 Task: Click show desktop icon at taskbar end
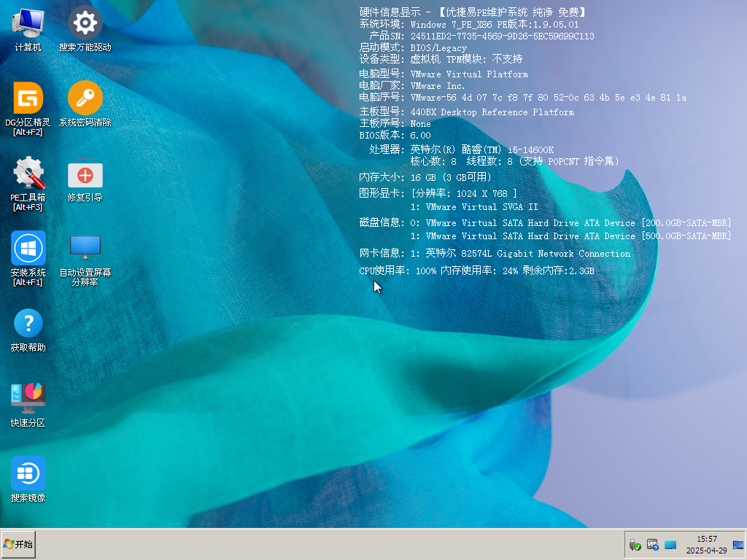pos(738,545)
